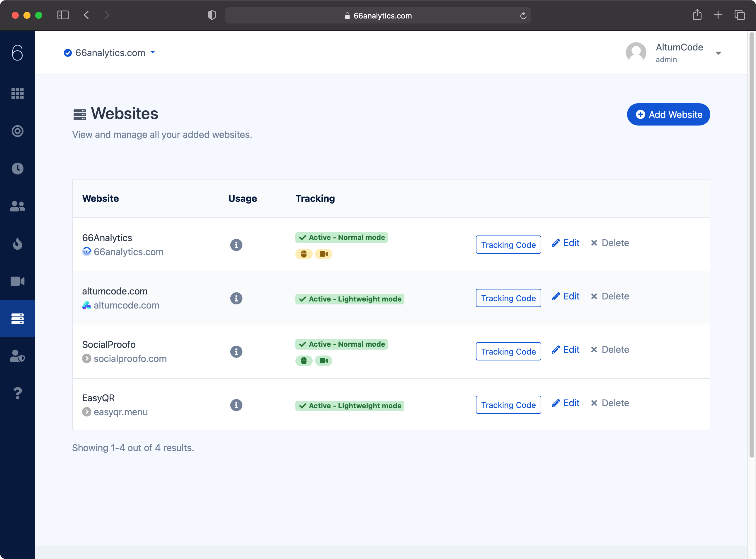Toggle the camera badge on the 66Analytics row
The image size is (756, 559).
pyautogui.click(x=323, y=254)
